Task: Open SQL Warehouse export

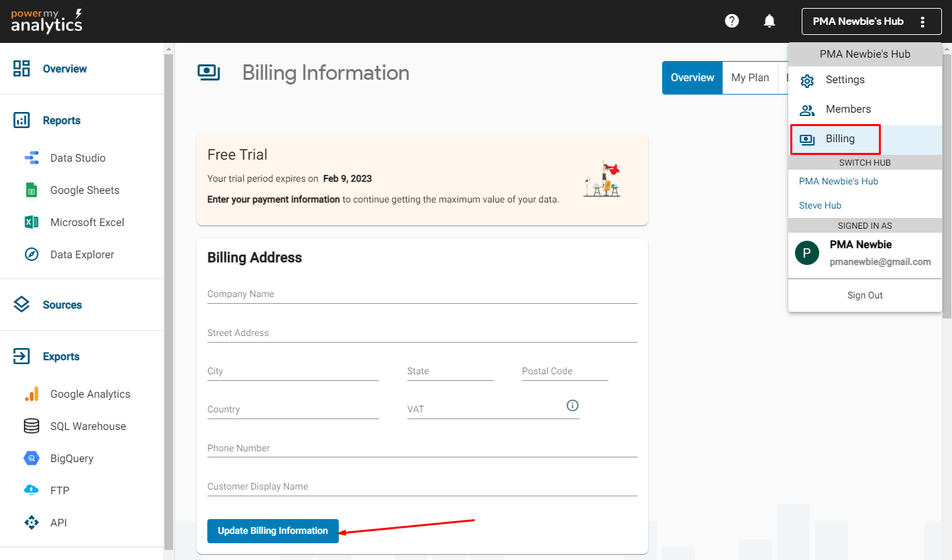Action: (87, 427)
